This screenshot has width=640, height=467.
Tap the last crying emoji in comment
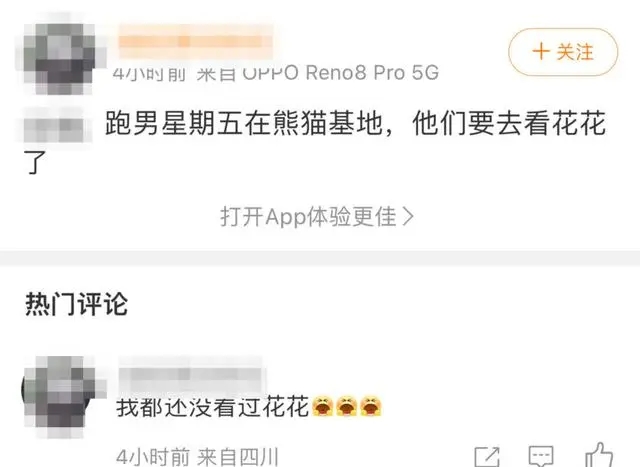pos(371,406)
